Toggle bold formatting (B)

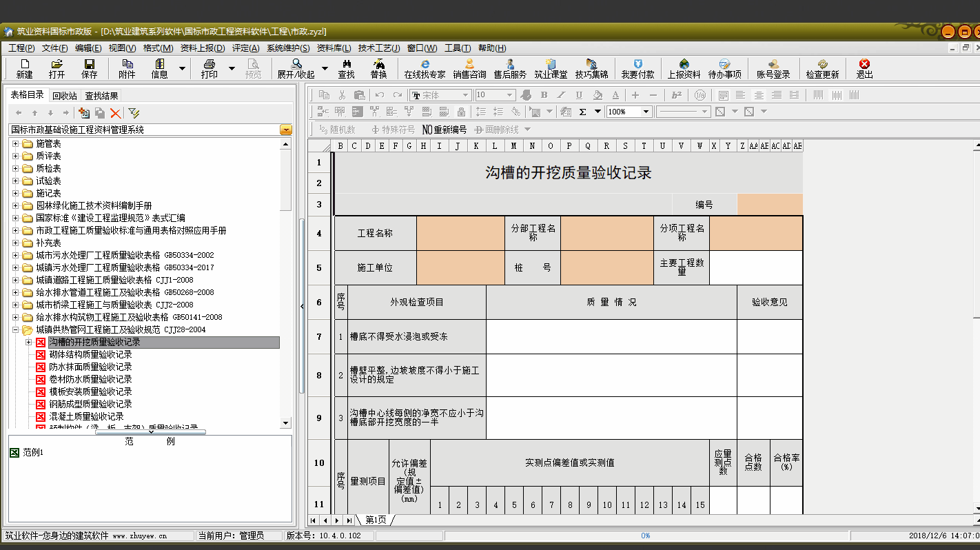point(544,95)
